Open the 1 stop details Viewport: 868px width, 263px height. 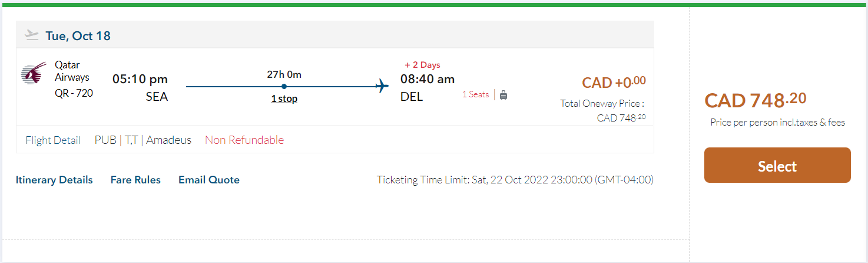click(x=284, y=98)
